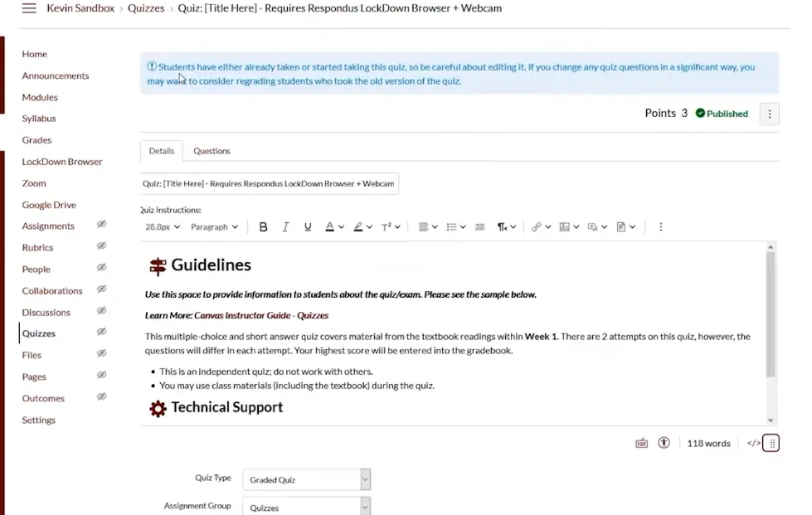
Task: Apply italic formatting to quiz instructions
Action: coord(286,227)
